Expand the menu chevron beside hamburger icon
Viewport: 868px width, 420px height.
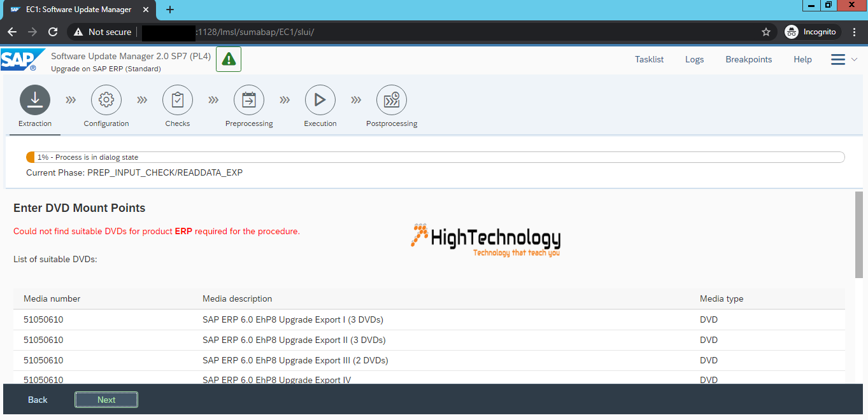(x=854, y=59)
